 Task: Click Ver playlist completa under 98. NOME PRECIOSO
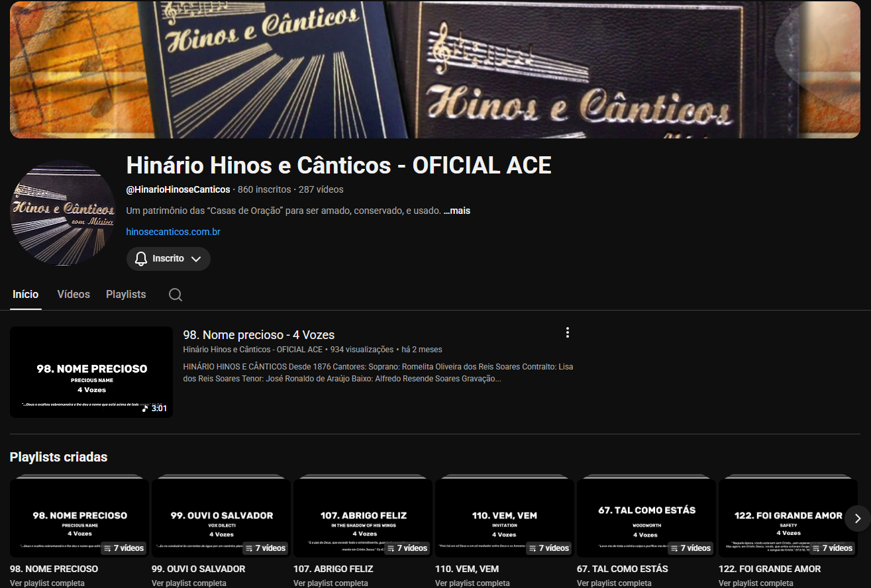(x=47, y=583)
